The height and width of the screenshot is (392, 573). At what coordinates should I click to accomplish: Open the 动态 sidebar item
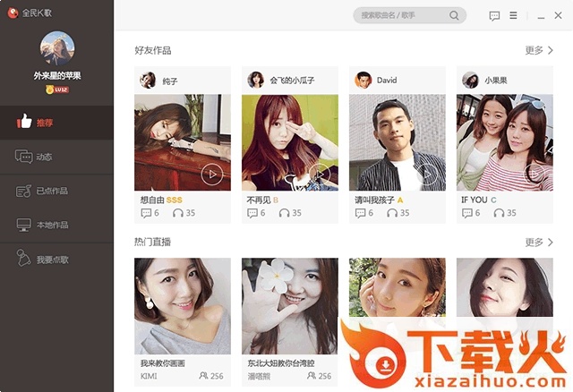coord(56,157)
